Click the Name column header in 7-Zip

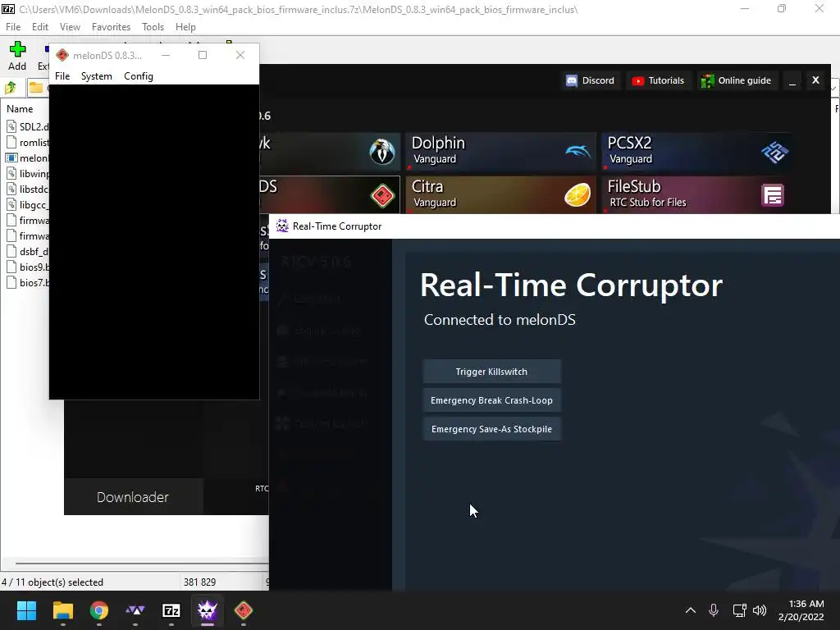coord(20,109)
